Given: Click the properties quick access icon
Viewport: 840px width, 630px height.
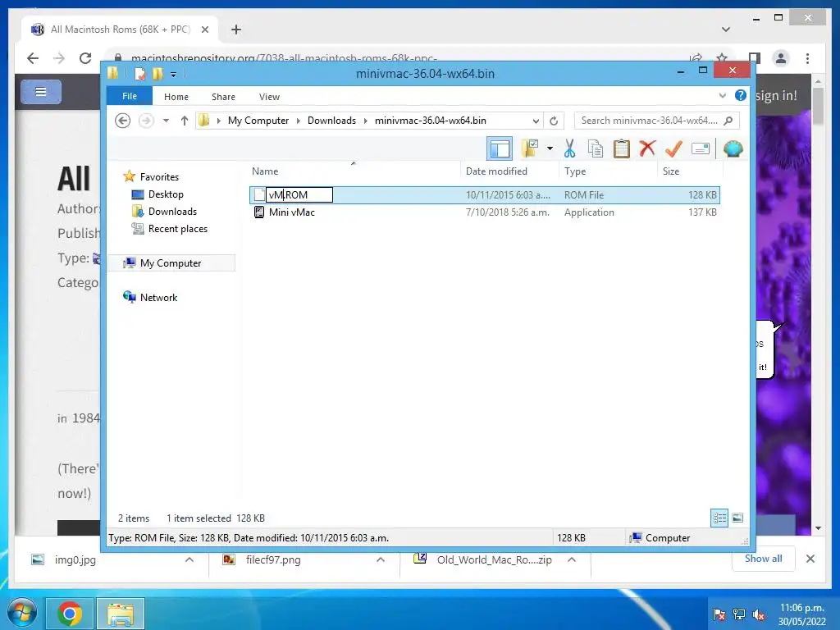Looking at the screenshot, I should click(x=139, y=73).
